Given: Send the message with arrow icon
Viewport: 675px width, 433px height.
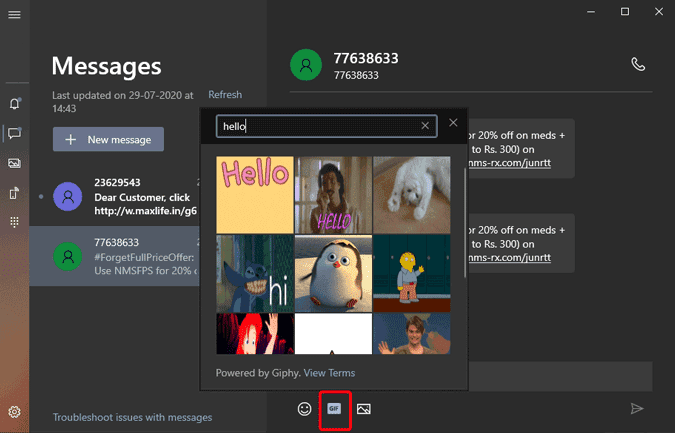Looking at the screenshot, I should point(637,408).
